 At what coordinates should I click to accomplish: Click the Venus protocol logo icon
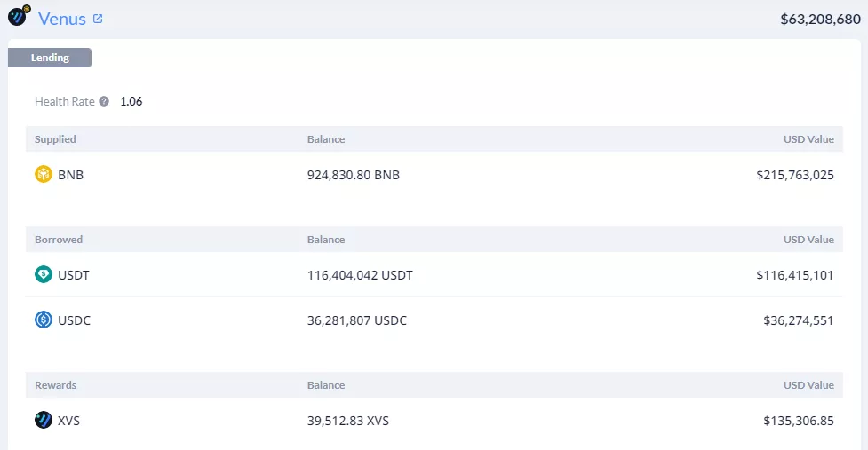[19, 17]
